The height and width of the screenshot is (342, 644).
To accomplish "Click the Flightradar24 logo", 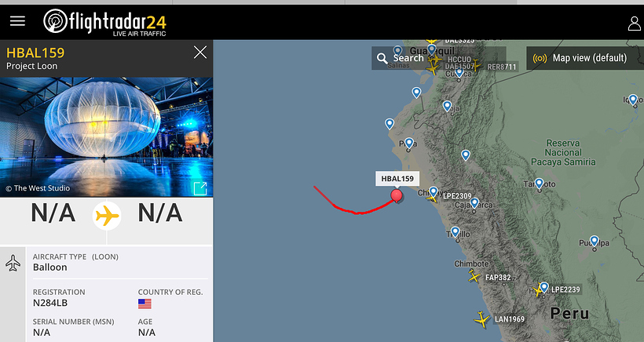I will (104, 22).
